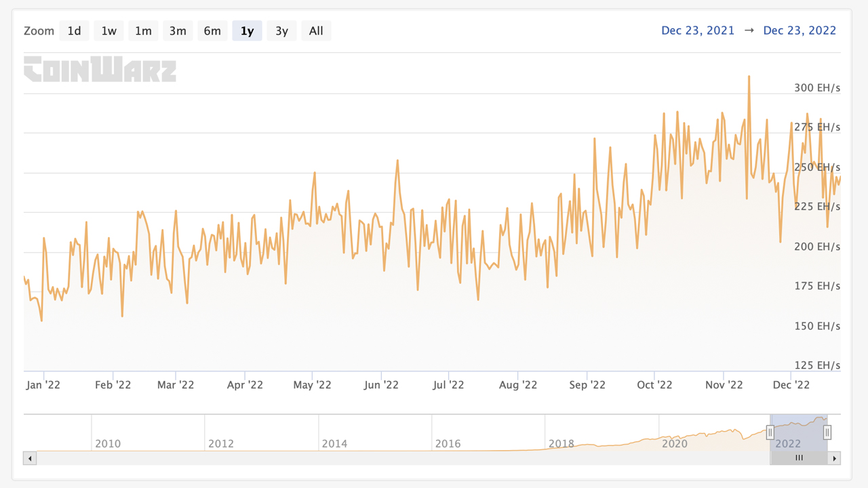Set chart zoom to 1m
This screenshot has width=868, height=488.
143,30
